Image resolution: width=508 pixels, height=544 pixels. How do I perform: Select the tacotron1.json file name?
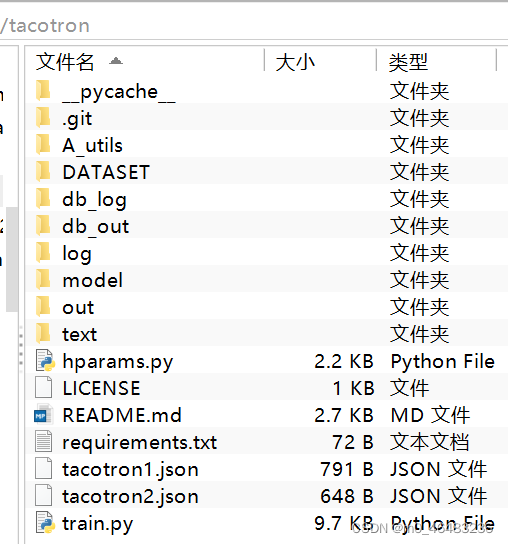(130, 470)
